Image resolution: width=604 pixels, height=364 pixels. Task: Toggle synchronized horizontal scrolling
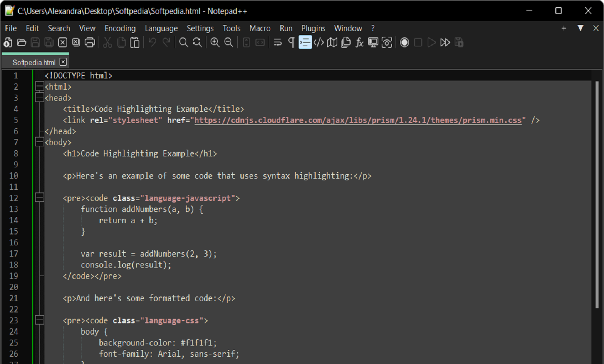tap(260, 42)
